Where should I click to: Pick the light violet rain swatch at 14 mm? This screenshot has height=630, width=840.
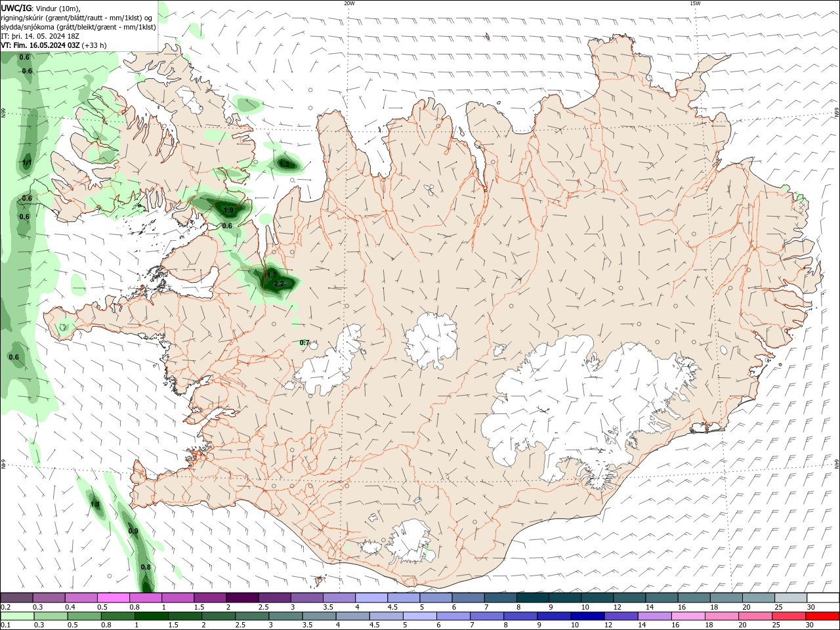654,616
